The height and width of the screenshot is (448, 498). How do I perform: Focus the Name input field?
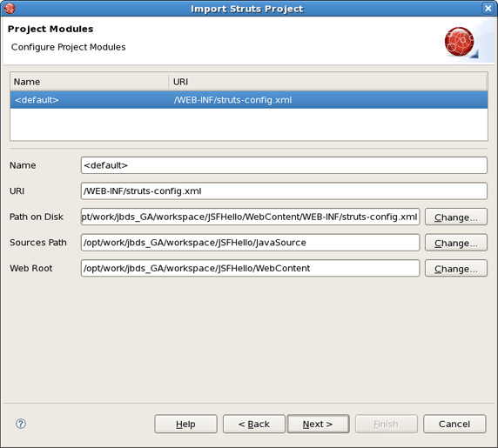[284, 165]
